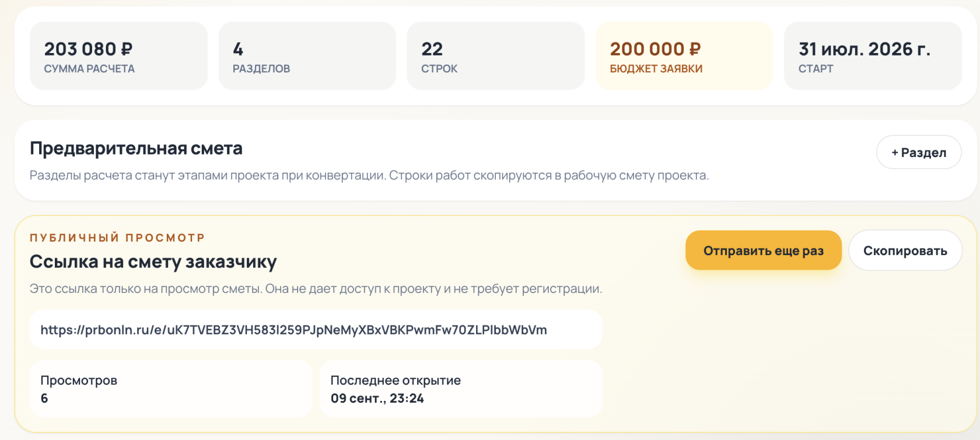The image size is (980, 440).
Task: Click the Старт date card
Action: pyautogui.click(x=873, y=56)
